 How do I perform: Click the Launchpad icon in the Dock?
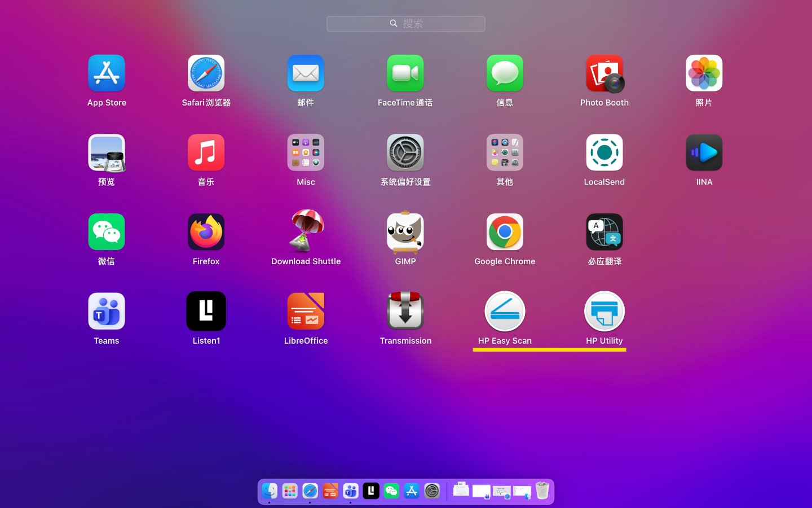pyautogui.click(x=290, y=491)
